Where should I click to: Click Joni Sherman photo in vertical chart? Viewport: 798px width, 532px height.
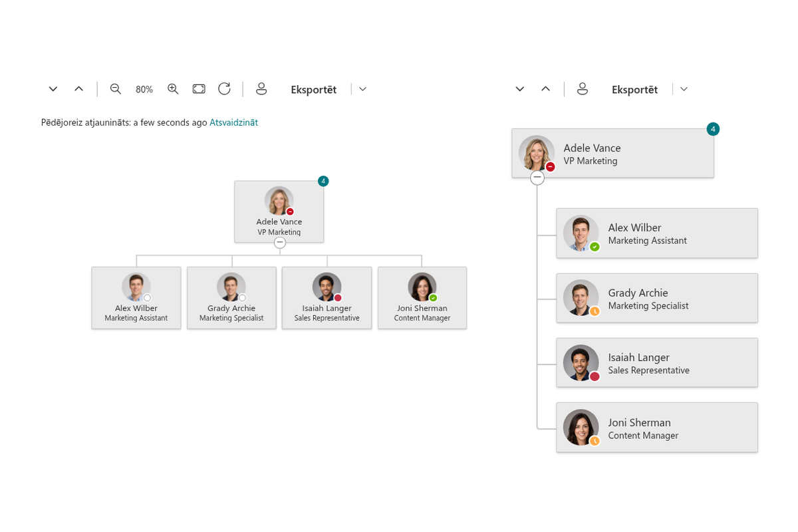[x=581, y=428]
